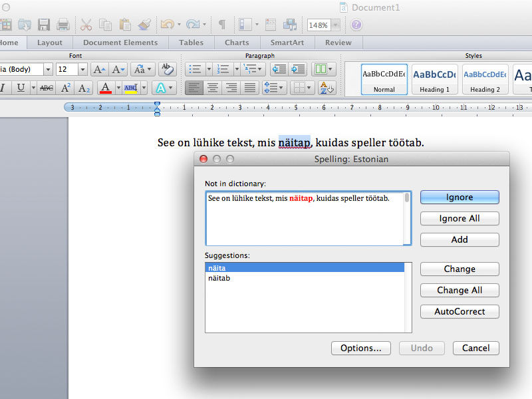Click AutoCorrect button

pyautogui.click(x=460, y=311)
